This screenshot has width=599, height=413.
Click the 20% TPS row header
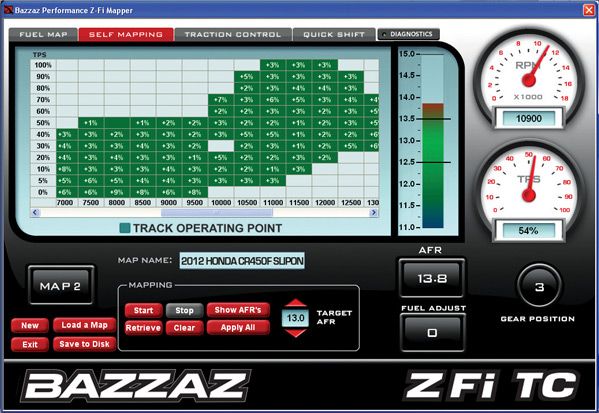43,157
